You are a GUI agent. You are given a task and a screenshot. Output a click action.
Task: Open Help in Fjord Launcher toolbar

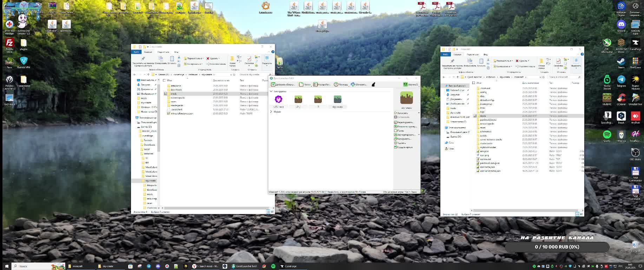point(341,84)
